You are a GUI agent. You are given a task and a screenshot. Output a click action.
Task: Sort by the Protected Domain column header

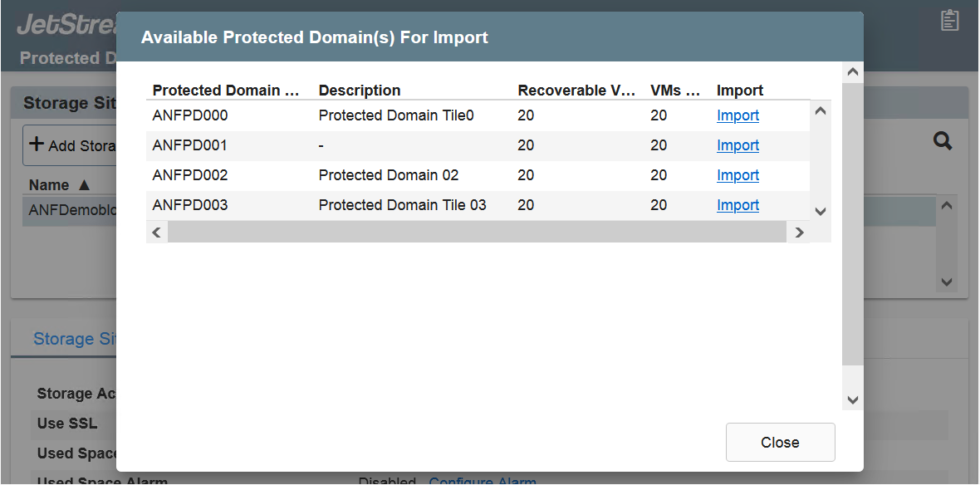click(x=226, y=91)
